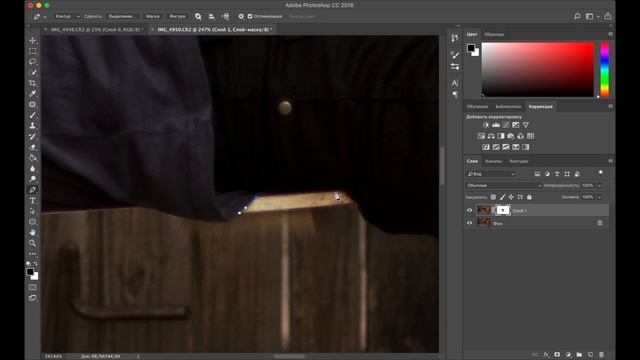The width and height of the screenshot is (640, 360).
Task: Add a Levels adjustment
Action: (x=496, y=125)
